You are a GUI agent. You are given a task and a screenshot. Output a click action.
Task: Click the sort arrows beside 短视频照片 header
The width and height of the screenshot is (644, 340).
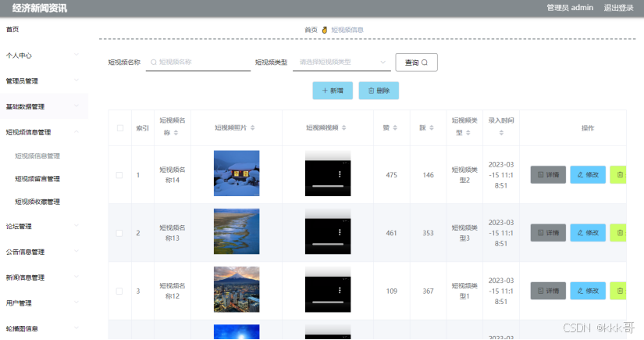(x=253, y=128)
